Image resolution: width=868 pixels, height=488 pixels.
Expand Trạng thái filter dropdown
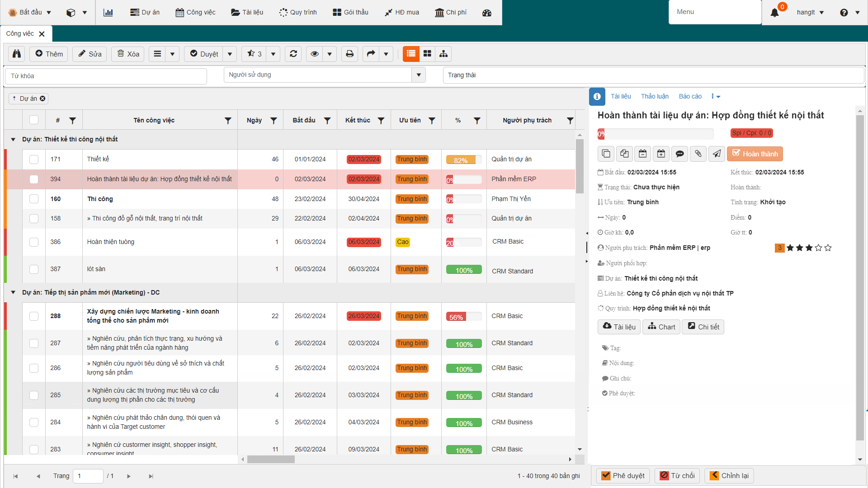tap(511, 75)
